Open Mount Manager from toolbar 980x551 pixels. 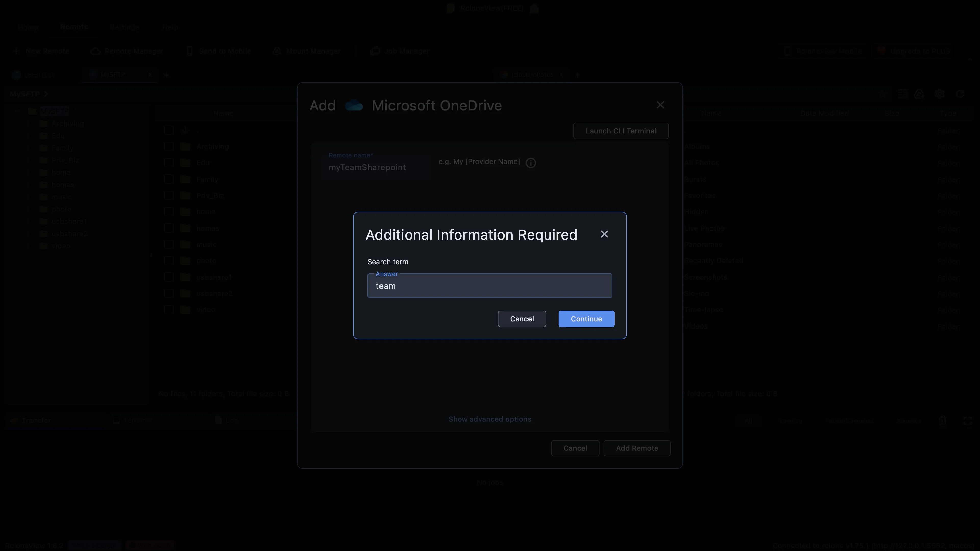click(x=307, y=51)
